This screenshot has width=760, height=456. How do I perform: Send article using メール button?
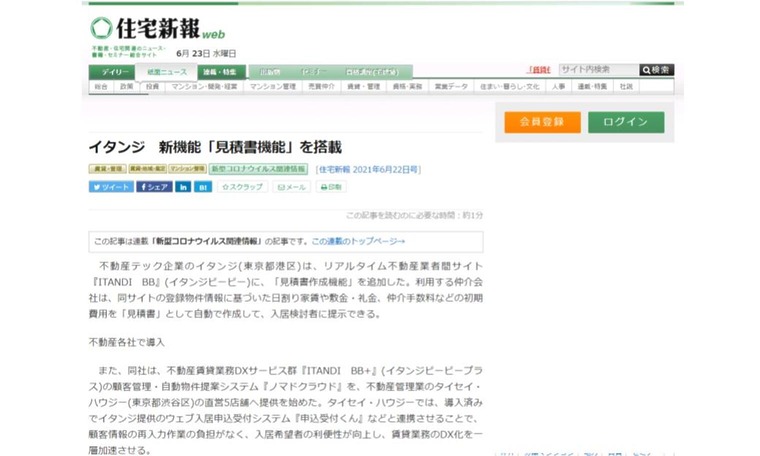coord(292,187)
